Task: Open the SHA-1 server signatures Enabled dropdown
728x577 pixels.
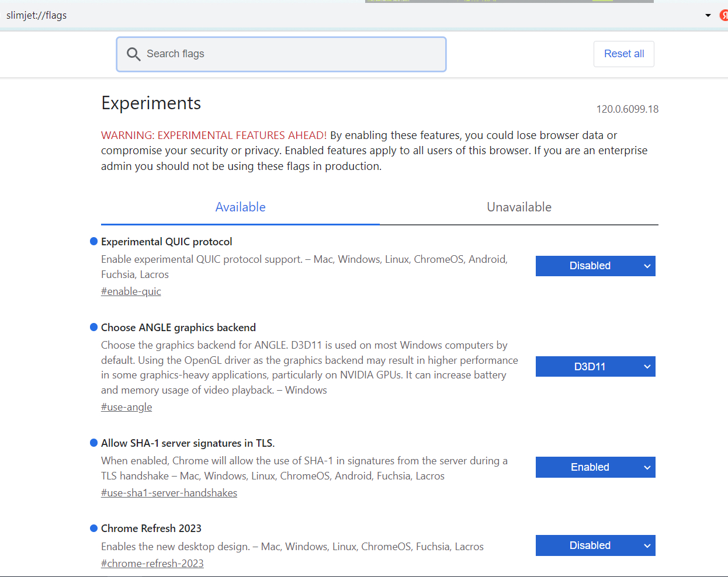Action: click(x=595, y=467)
